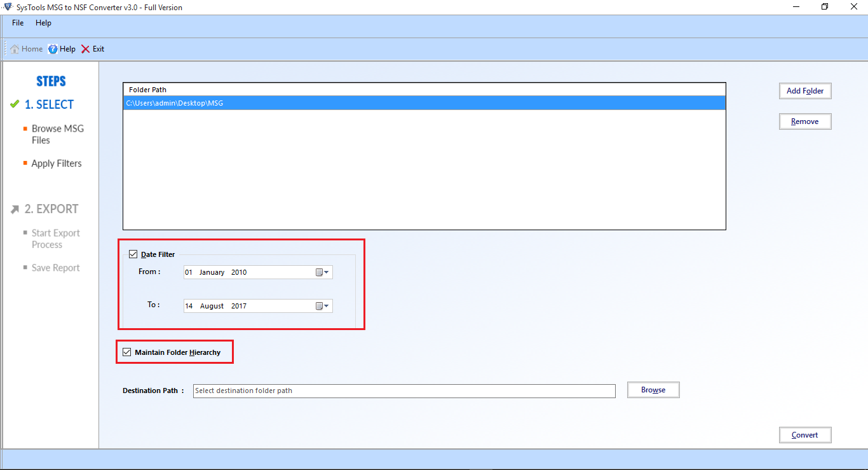Close the converter window

(853, 7)
